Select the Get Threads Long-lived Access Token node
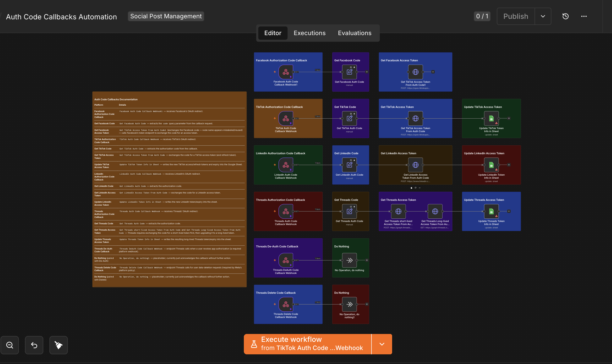 pyautogui.click(x=435, y=211)
